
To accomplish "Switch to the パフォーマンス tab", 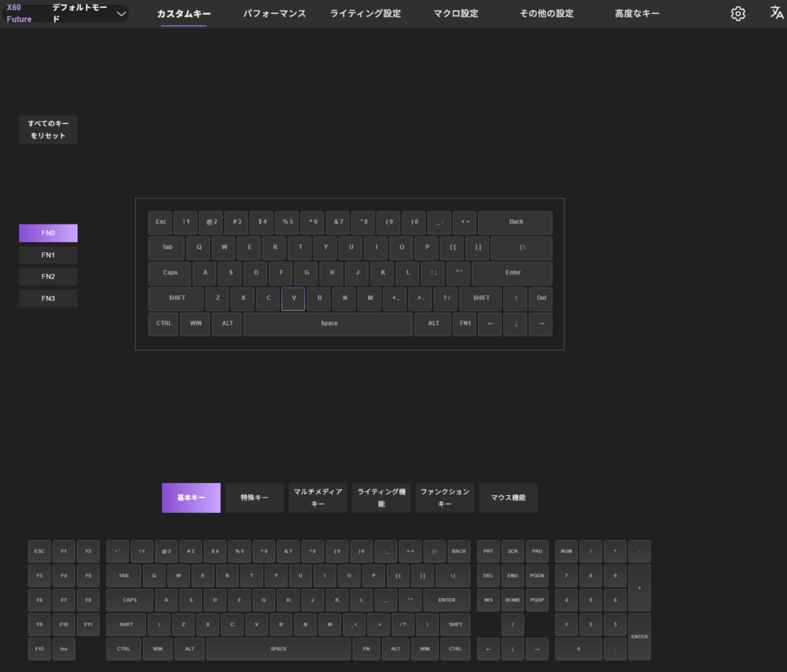I will coord(274,14).
